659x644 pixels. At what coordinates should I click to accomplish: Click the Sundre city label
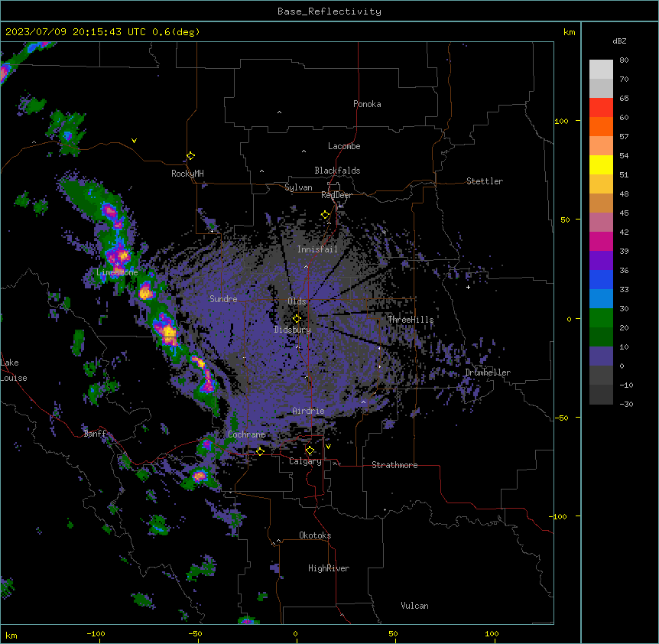click(223, 299)
